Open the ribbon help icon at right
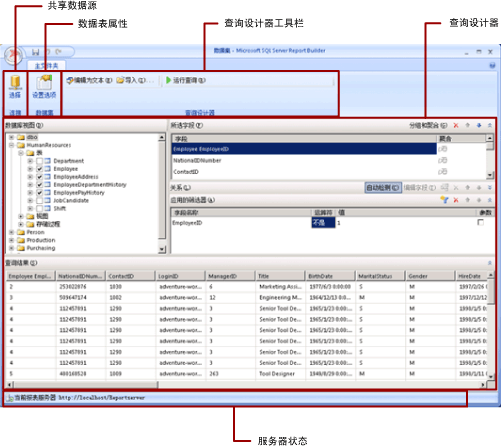The height and width of the screenshot is (447, 501). 492,66
